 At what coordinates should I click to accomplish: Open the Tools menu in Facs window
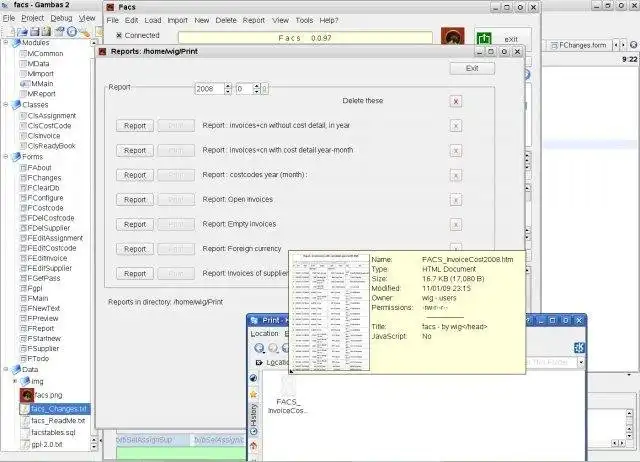[304, 20]
